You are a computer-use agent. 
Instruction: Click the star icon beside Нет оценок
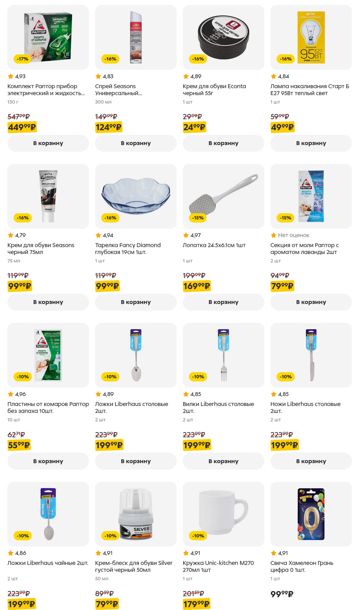[x=274, y=235]
